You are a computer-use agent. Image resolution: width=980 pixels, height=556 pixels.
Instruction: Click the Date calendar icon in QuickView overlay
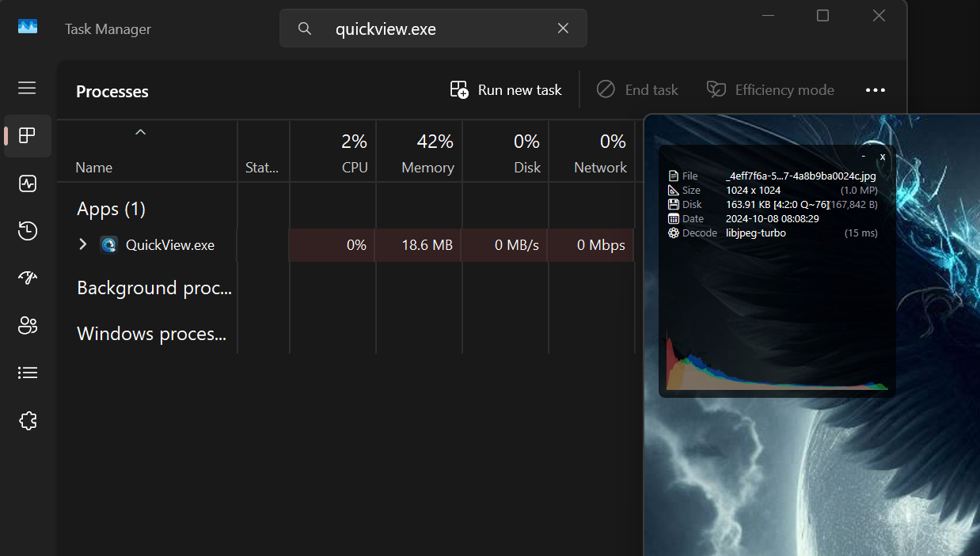(674, 219)
